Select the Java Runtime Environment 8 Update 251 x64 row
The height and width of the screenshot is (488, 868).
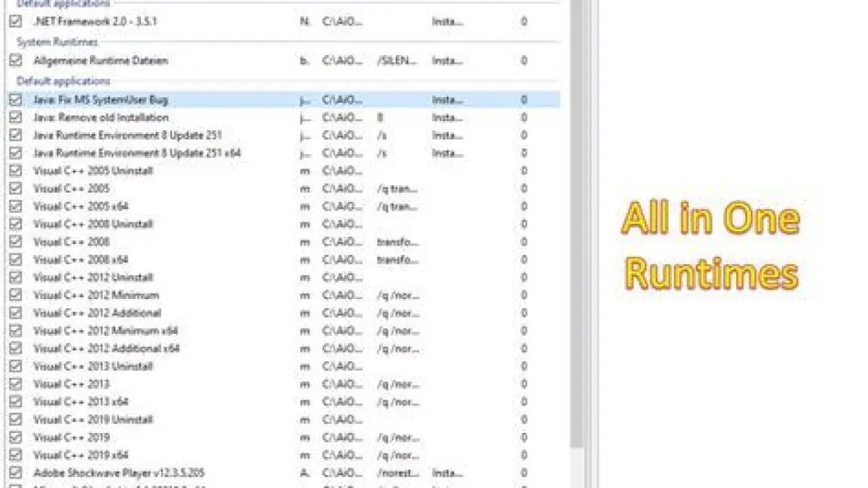(137, 153)
